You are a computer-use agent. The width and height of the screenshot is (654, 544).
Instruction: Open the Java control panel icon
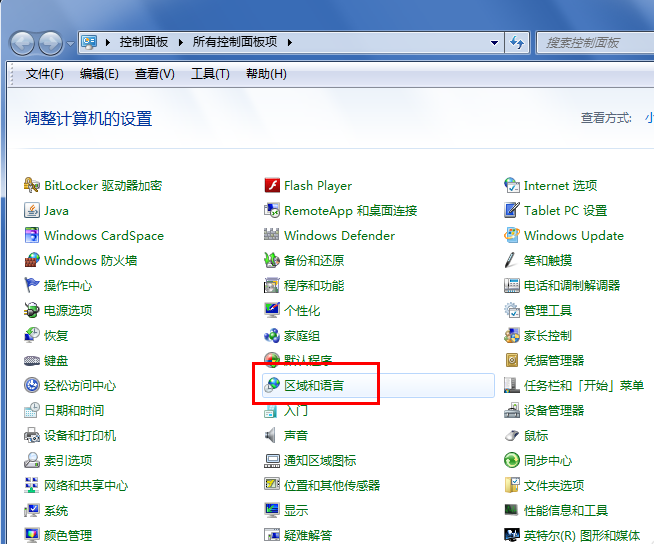32,210
